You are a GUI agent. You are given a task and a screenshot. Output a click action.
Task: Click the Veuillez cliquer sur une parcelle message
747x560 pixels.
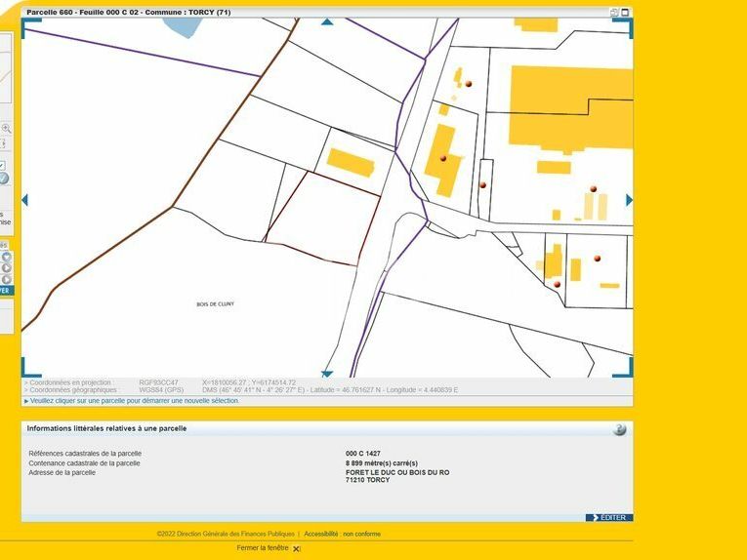pyautogui.click(x=132, y=401)
